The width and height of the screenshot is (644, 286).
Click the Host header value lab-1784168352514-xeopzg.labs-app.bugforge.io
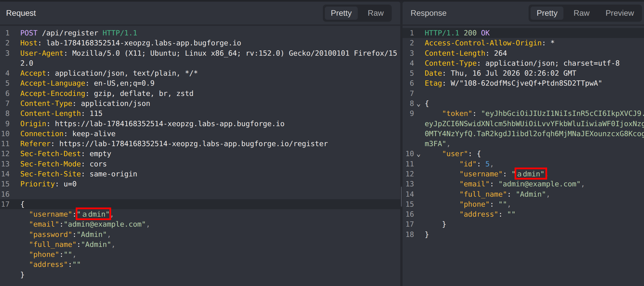(144, 43)
